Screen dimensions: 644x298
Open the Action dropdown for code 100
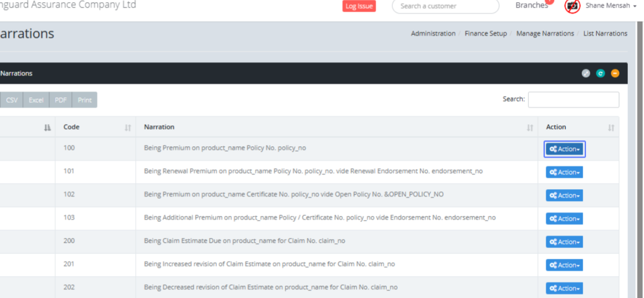(x=565, y=149)
